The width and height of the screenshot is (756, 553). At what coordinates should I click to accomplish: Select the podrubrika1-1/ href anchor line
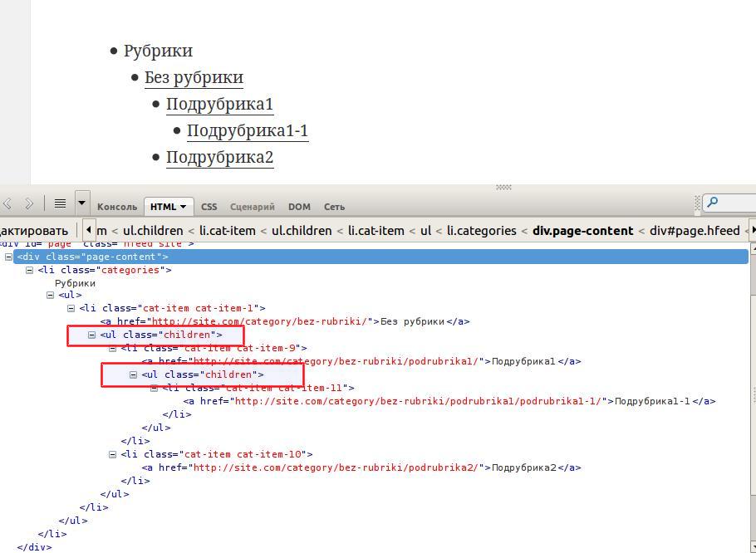[x=449, y=401]
